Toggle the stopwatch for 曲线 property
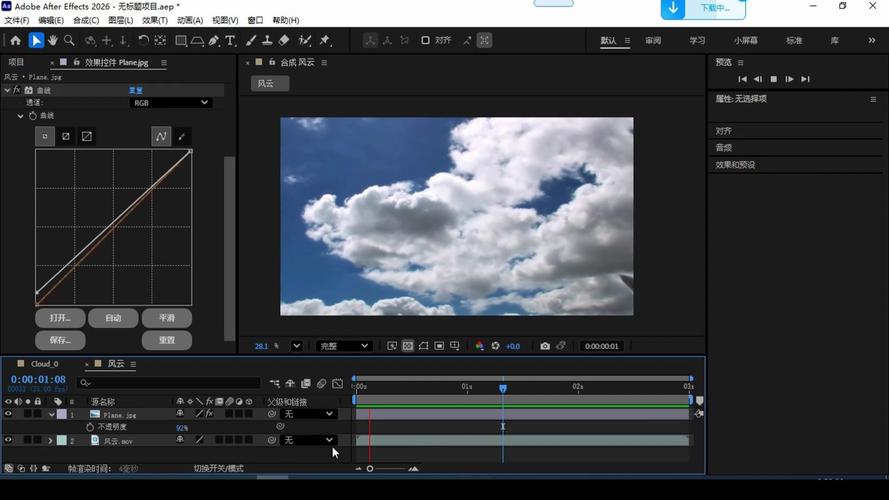Screen dimensions: 889x500 pyautogui.click(x=33, y=116)
